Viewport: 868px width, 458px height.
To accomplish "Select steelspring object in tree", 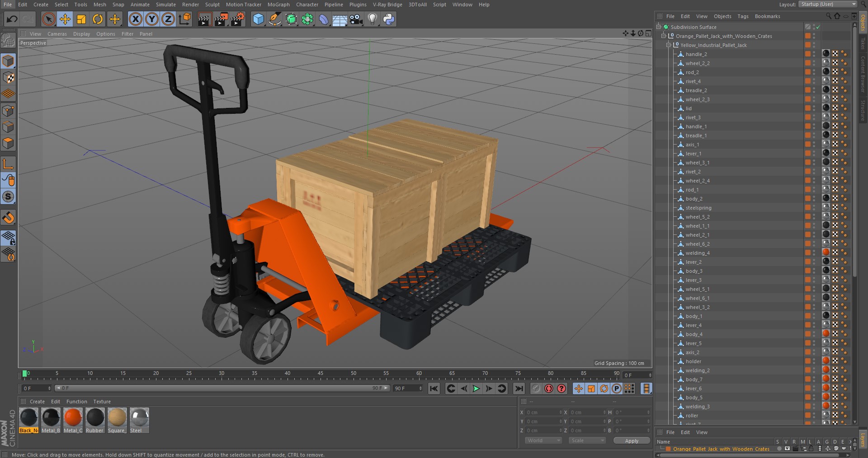I will click(x=698, y=208).
